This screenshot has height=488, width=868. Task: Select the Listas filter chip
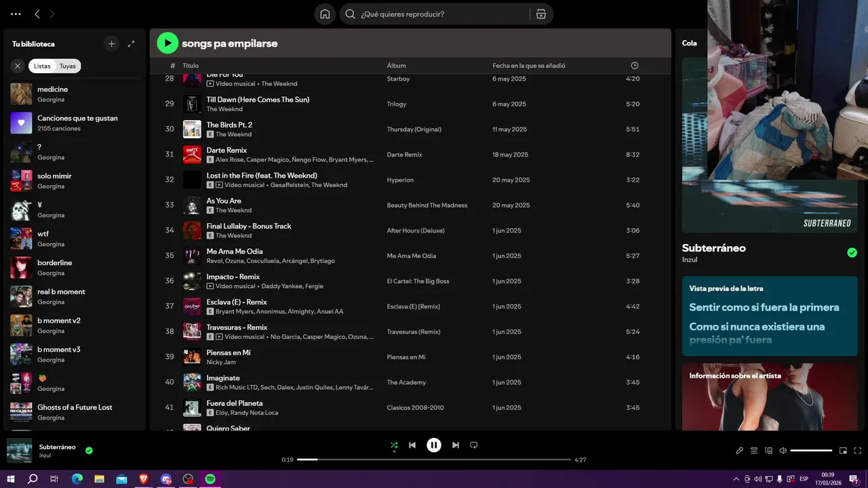pos(42,66)
